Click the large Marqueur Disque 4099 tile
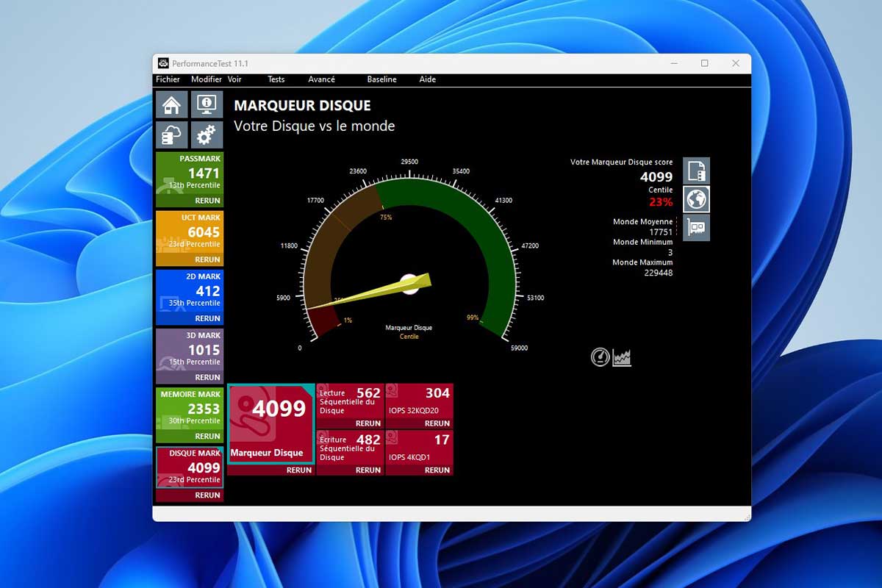 click(271, 424)
